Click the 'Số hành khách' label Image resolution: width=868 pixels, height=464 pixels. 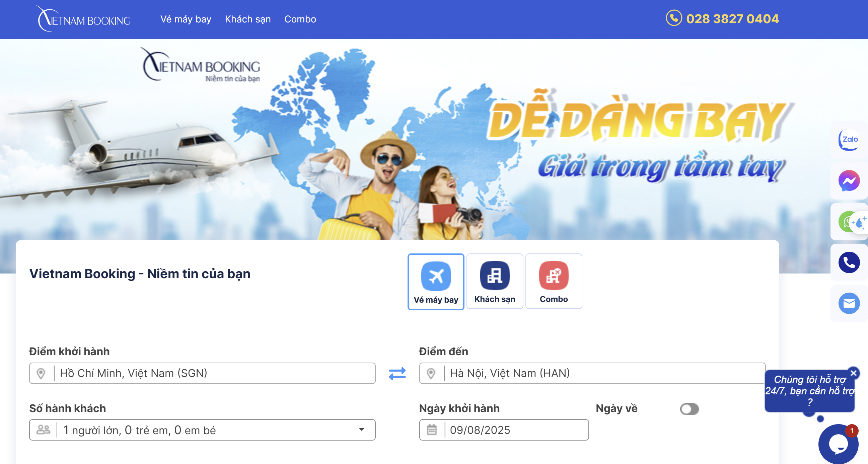pyautogui.click(x=67, y=409)
